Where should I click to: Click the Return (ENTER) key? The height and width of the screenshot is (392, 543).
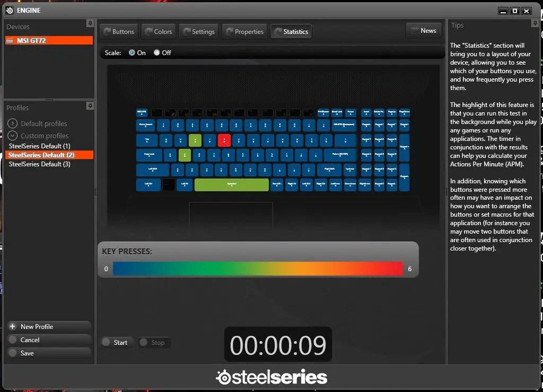click(x=340, y=155)
